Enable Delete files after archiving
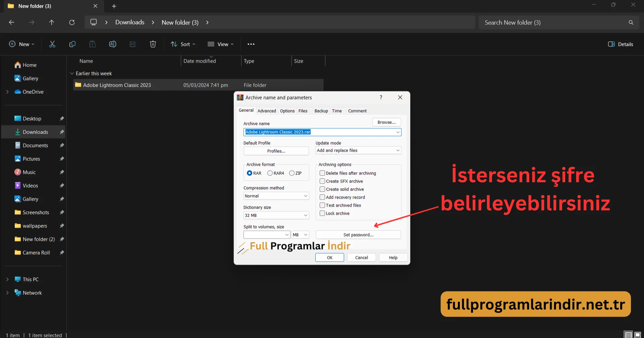 tap(322, 173)
